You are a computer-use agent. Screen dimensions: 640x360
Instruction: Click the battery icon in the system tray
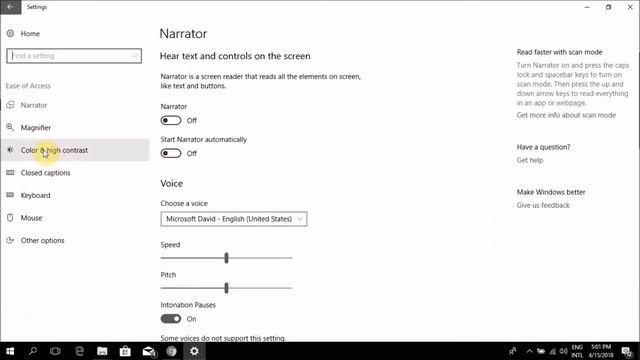click(541, 351)
